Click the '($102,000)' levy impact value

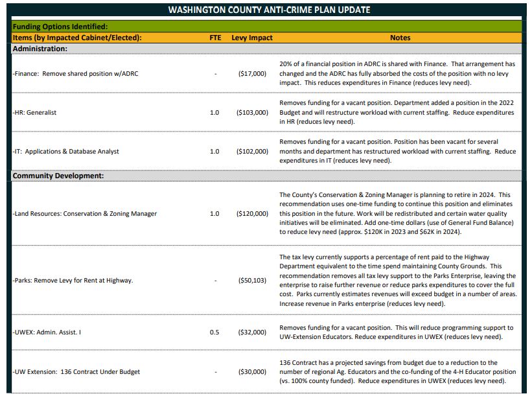point(252,152)
